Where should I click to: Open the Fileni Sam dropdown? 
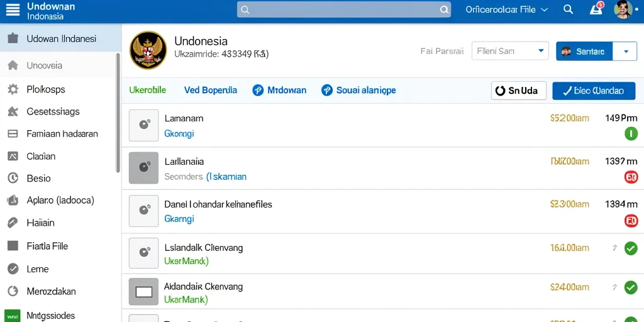(510, 51)
